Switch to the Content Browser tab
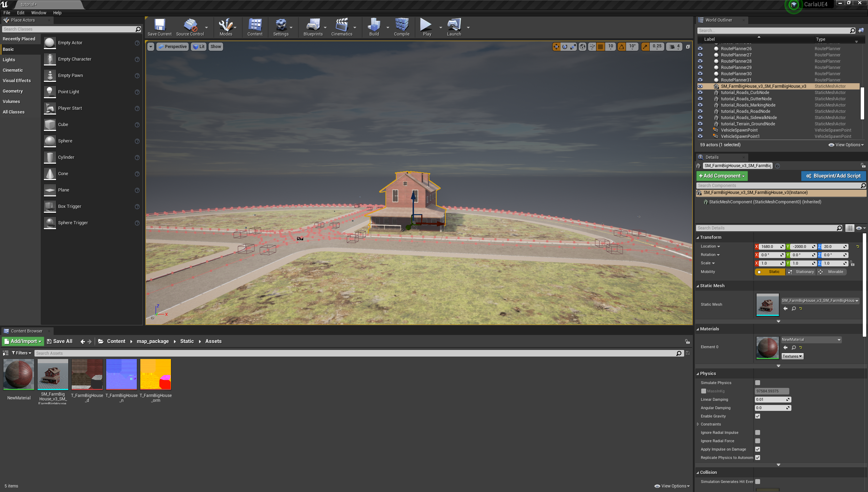 [x=27, y=331]
